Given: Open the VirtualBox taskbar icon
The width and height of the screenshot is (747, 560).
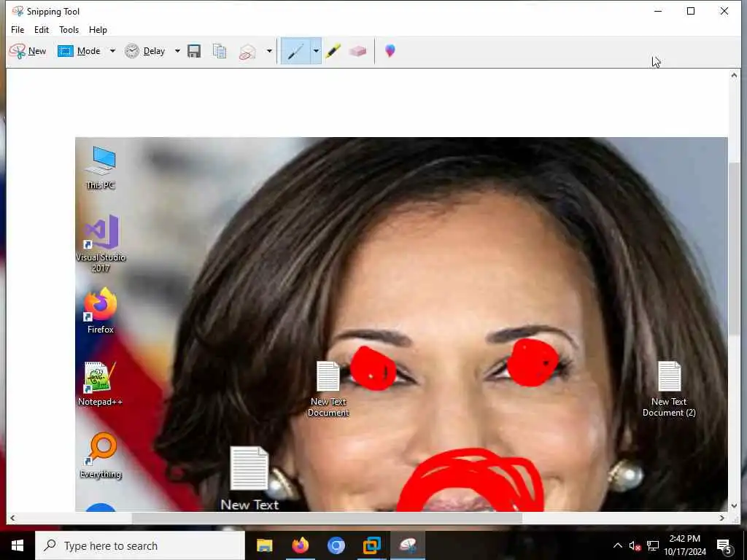Looking at the screenshot, I should tap(371, 545).
